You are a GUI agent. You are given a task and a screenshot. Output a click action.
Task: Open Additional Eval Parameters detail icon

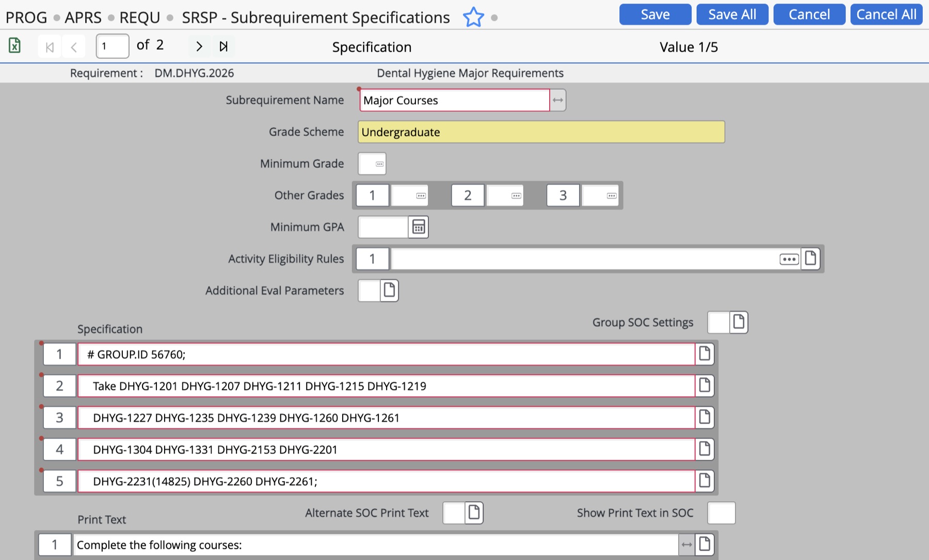coord(389,291)
